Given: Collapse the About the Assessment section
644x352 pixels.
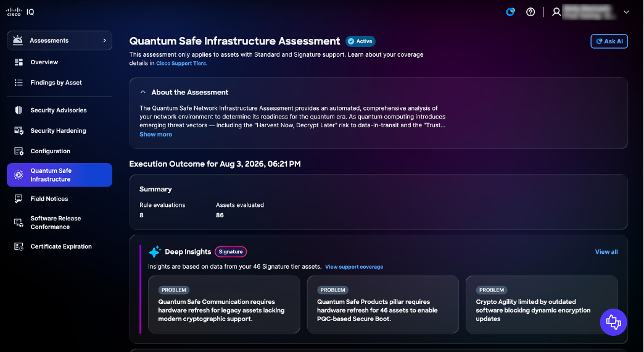Looking at the screenshot, I should coord(142,92).
